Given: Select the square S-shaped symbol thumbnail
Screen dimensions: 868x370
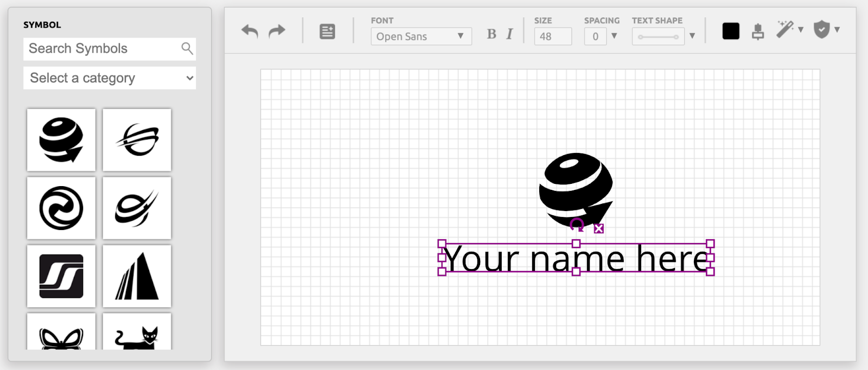Looking at the screenshot, I should pyautogui.click(x=61, y=276).
